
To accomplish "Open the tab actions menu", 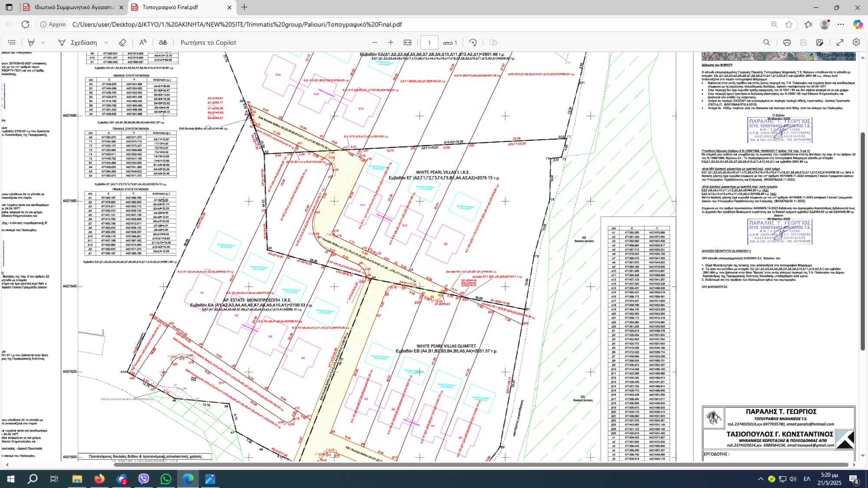I will point(9,7).
